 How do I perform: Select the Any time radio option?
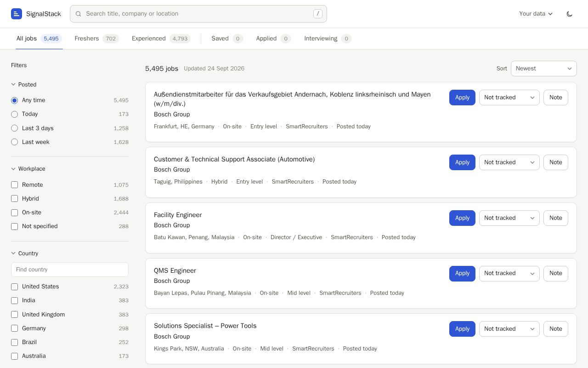15,100
